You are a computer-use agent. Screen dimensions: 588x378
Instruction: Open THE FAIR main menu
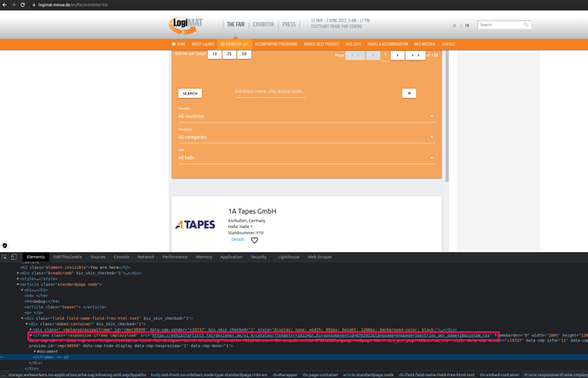pyautogui.click(x=235, y=25)
